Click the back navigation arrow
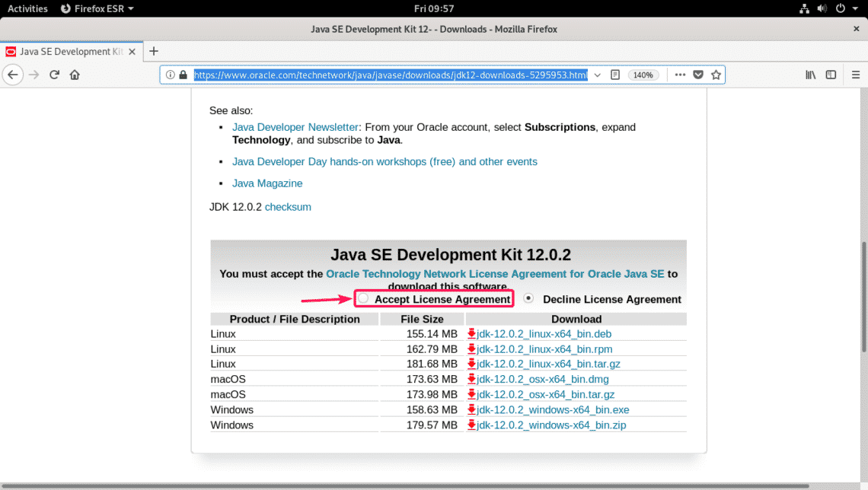This screenshot has height=490, width=868. point(13,75)
